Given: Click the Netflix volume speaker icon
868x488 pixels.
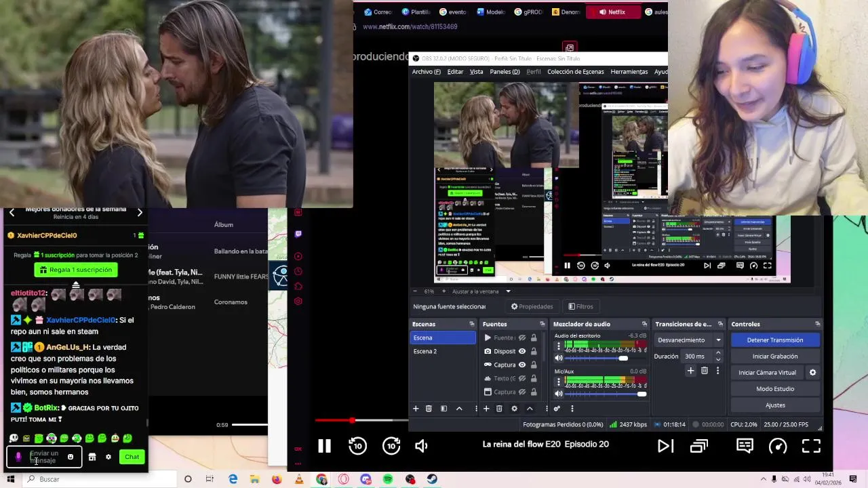Looking at the screenshot, I should [x=421, y=445].
